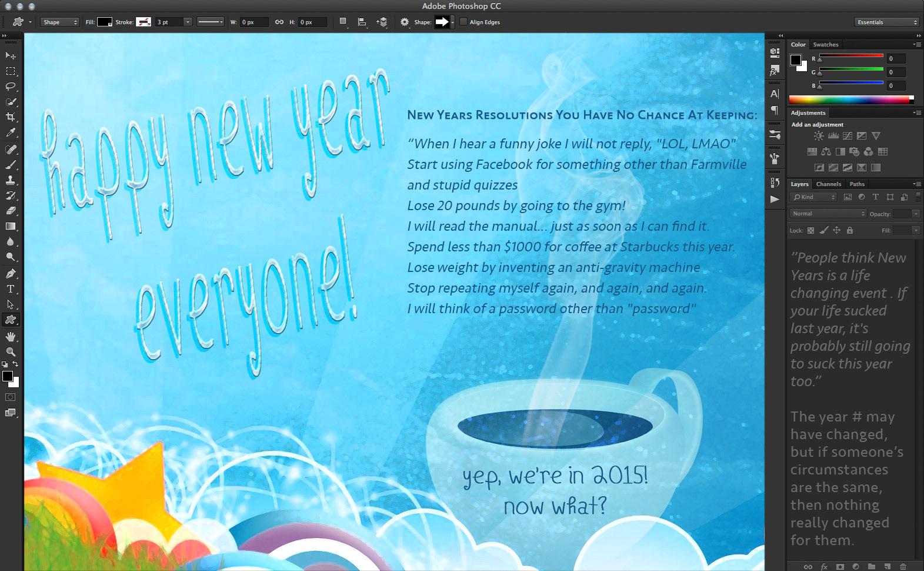
Task: Open the Opacity dropdown arrow
Action: point(916,214)
